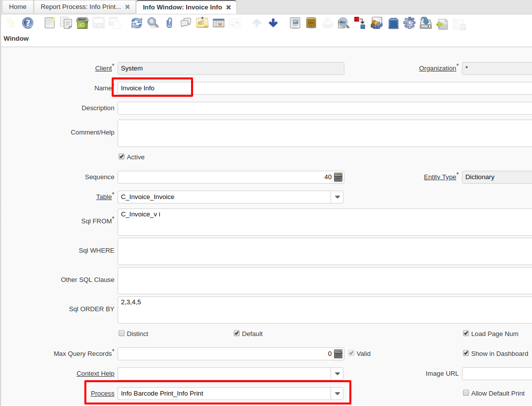Click the Process field label link

coord(102,394)
